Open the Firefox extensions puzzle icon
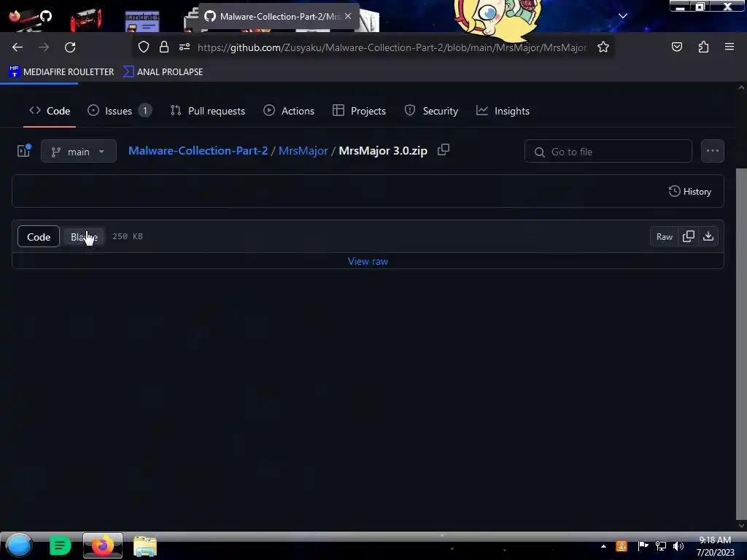 coord(703,47)
